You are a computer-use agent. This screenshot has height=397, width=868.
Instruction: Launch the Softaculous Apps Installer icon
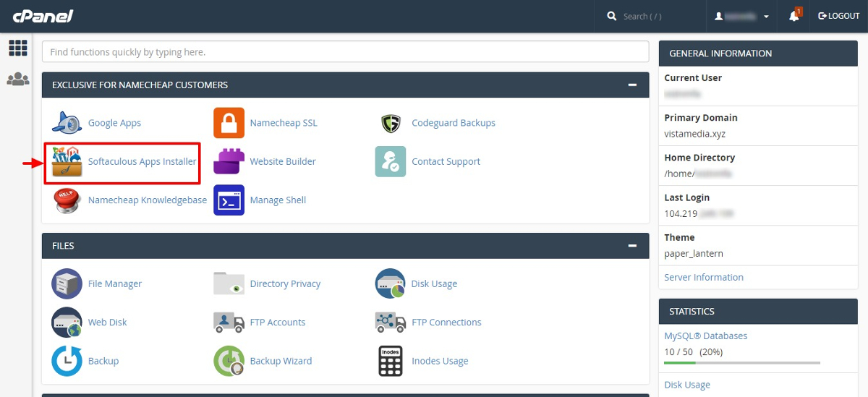click(67, 161)
